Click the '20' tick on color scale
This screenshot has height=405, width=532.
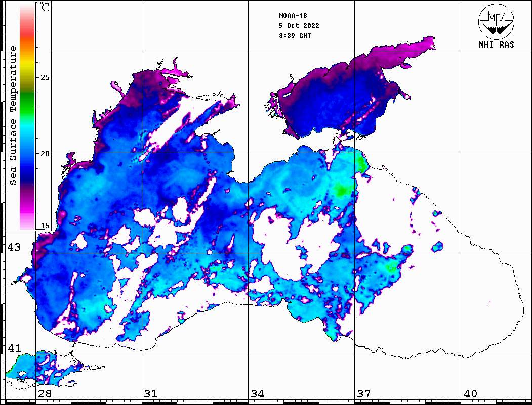(45, 154)
